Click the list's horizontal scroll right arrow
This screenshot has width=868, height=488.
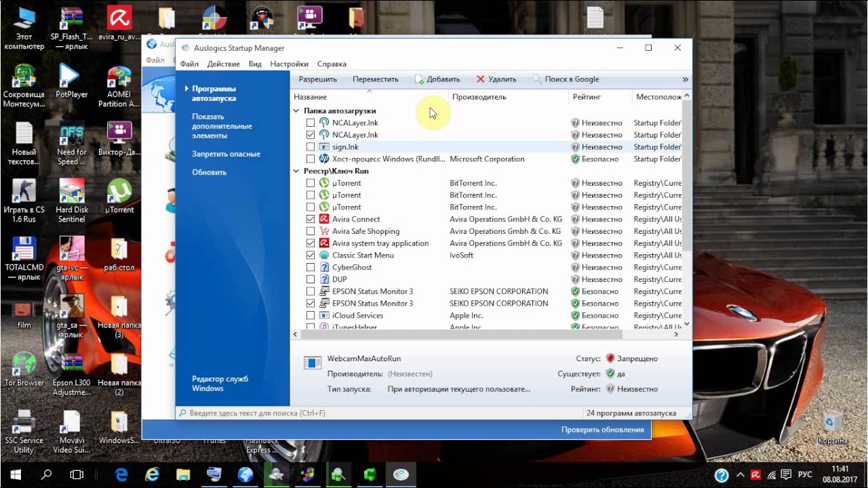[677, 334]
